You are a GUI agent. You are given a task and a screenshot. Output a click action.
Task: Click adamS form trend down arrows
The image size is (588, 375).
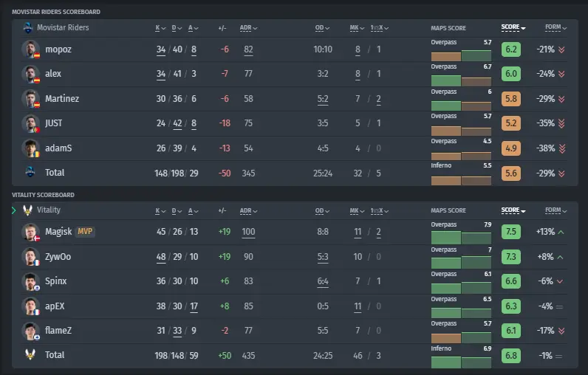point(562,148)
